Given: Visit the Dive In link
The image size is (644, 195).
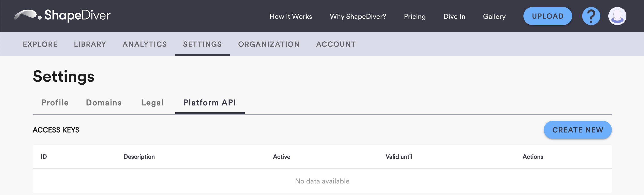Looking at the screenshot, I should 454,17.
